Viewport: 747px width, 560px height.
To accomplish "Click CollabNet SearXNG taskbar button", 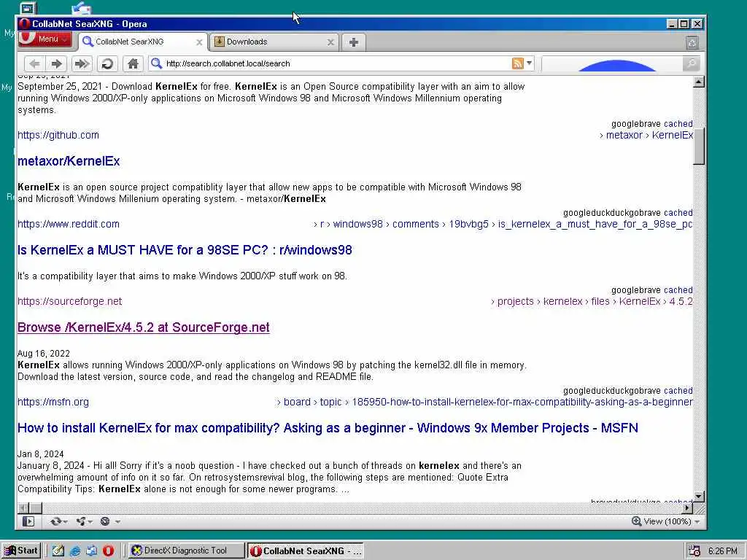I will 306,551.
